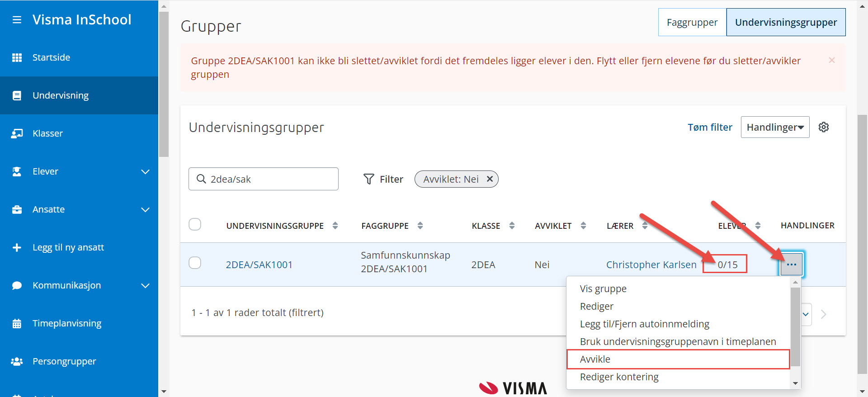Dismiss the red error message

[832, 60]
